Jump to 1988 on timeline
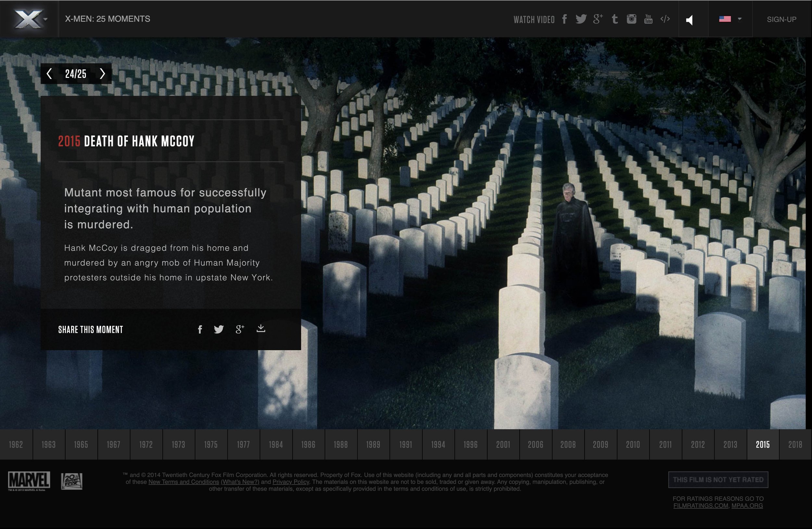The width and height of the screenshot is (812, 529). (x=340, y=445)
